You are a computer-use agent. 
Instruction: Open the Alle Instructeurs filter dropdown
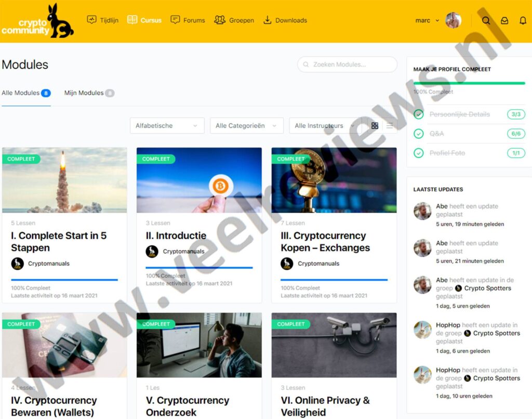325,126
